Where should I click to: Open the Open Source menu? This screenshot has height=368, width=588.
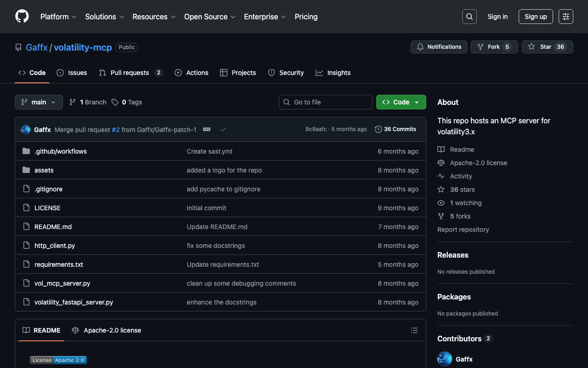pos(209,17)
